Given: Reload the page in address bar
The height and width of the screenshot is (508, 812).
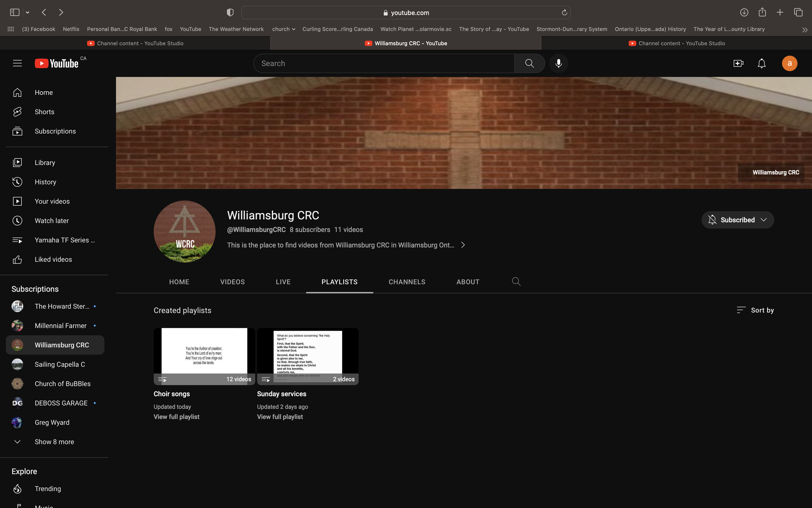Looking at the screenshot, I should pyautogui.click(x=564, y=12).
